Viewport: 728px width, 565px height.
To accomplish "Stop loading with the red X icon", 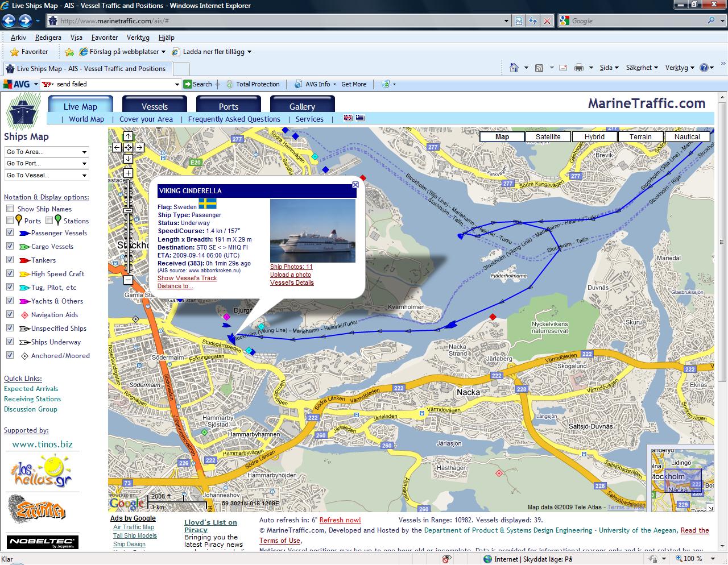I will (x=547, y=21).
